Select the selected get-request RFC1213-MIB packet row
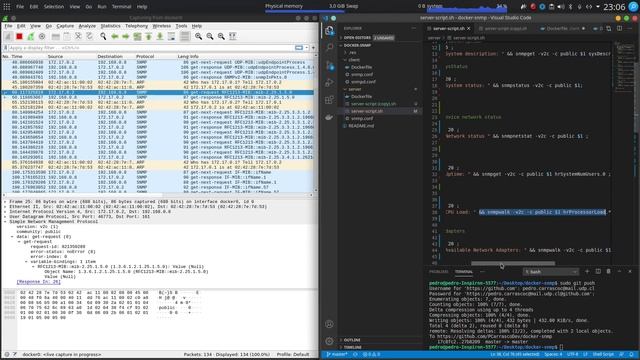This screenshot has width=640, height=360. (158, 93)
